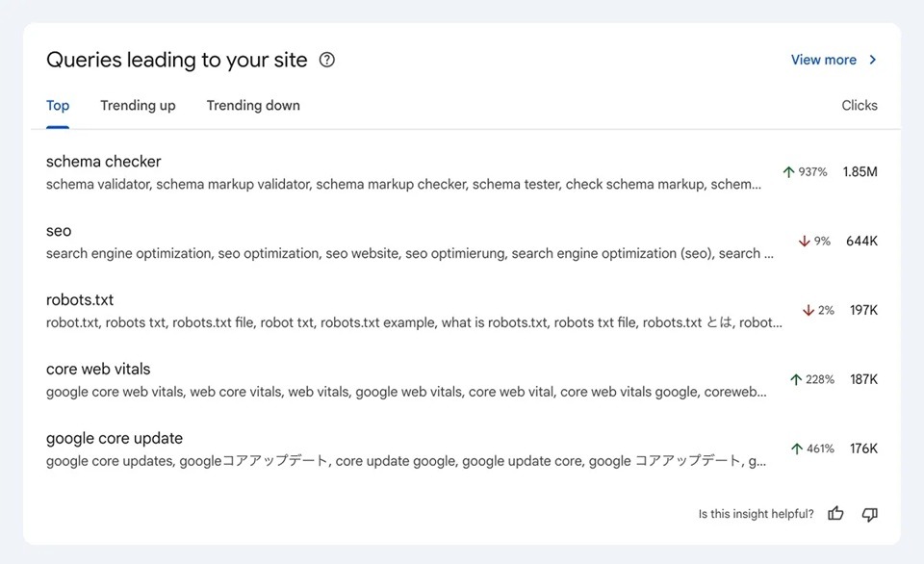Click the chevron arrow beside View more
The height and width of the screenshot is (564, 924).
(873, 60)
